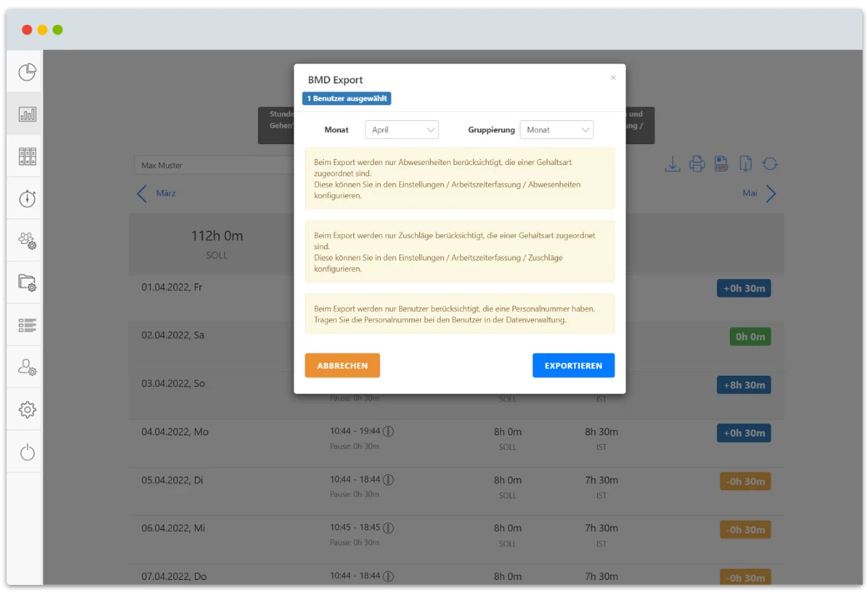Click info icon beside 04.04.2022 time entry
The image size is (868, 595).
(x=388, y=432)
